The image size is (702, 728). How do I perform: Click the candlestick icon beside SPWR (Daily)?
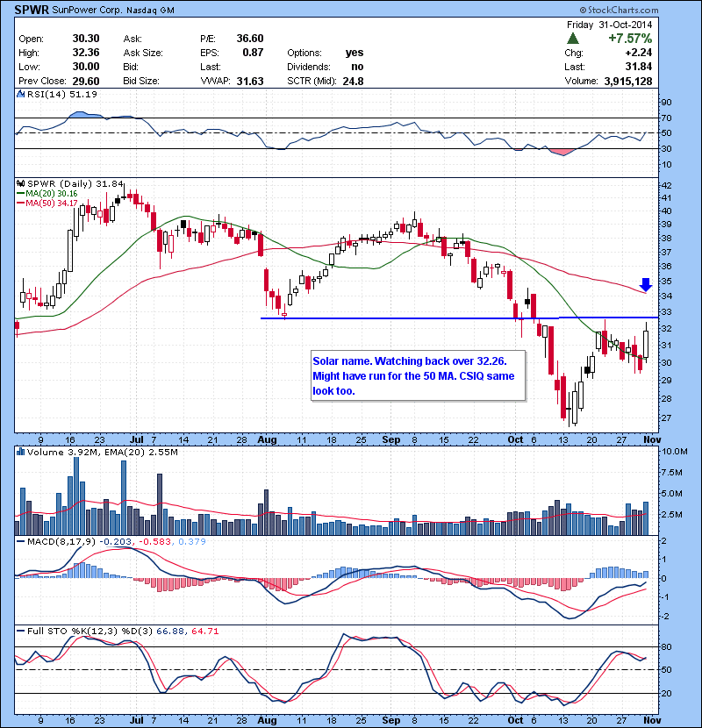point(20,184)
